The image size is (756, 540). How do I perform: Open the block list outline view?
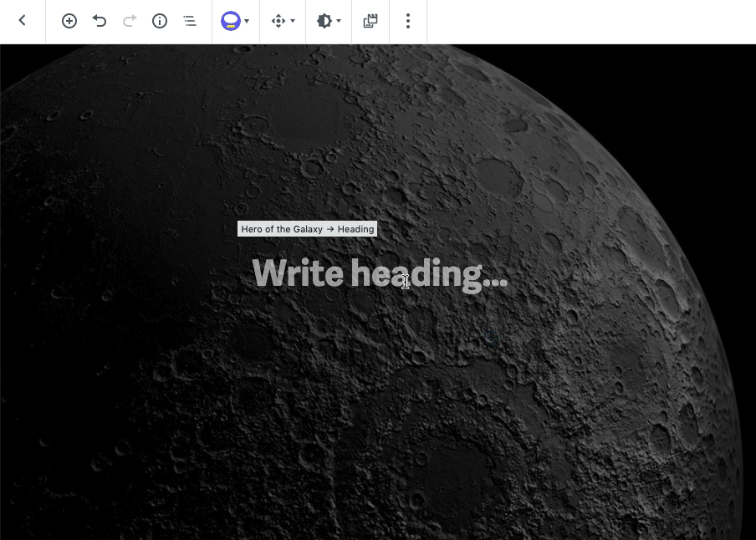pyautogui.click(x=190, y=21)
